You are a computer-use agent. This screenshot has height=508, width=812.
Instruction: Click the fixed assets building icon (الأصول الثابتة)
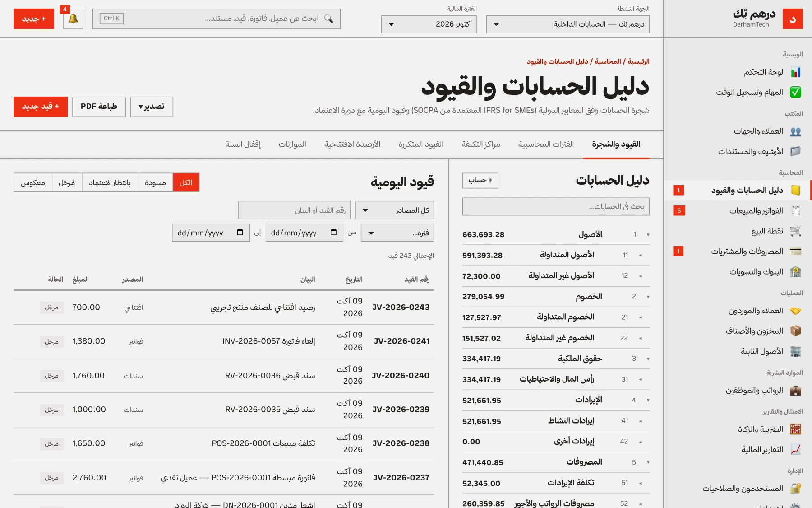pyautogui.click(x=795, y=351)
